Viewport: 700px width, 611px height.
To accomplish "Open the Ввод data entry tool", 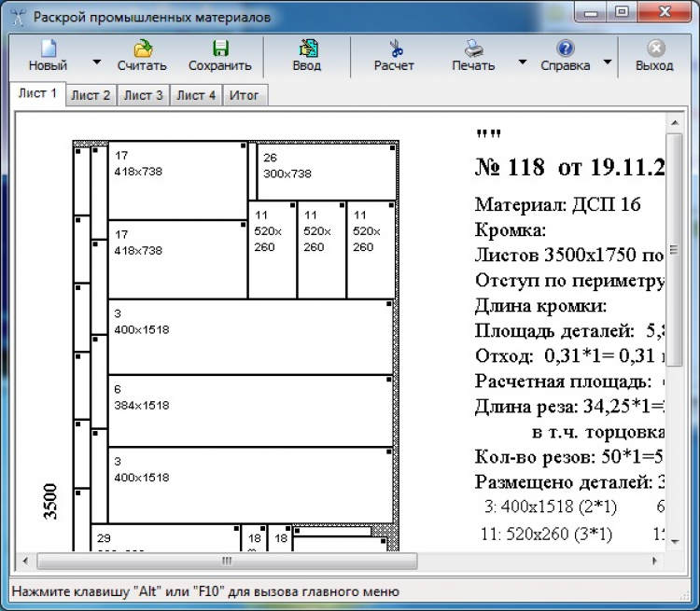I will (308, 49).
